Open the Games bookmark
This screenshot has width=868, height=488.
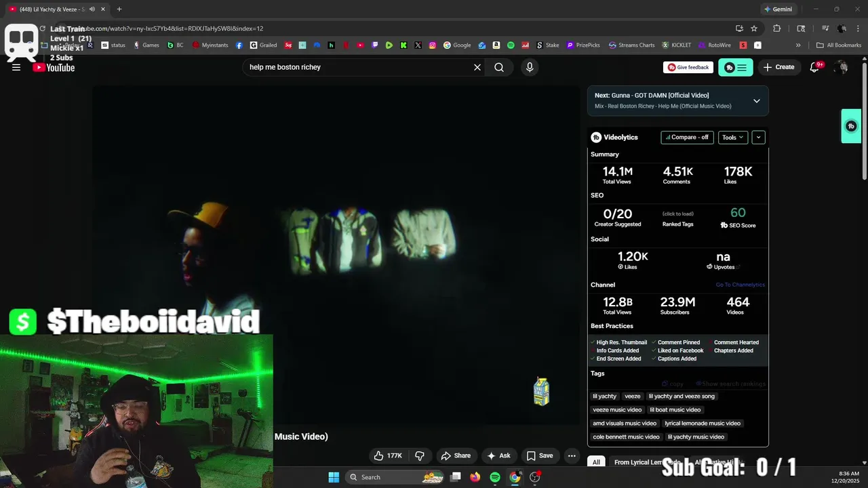click(x=146, y=45)
